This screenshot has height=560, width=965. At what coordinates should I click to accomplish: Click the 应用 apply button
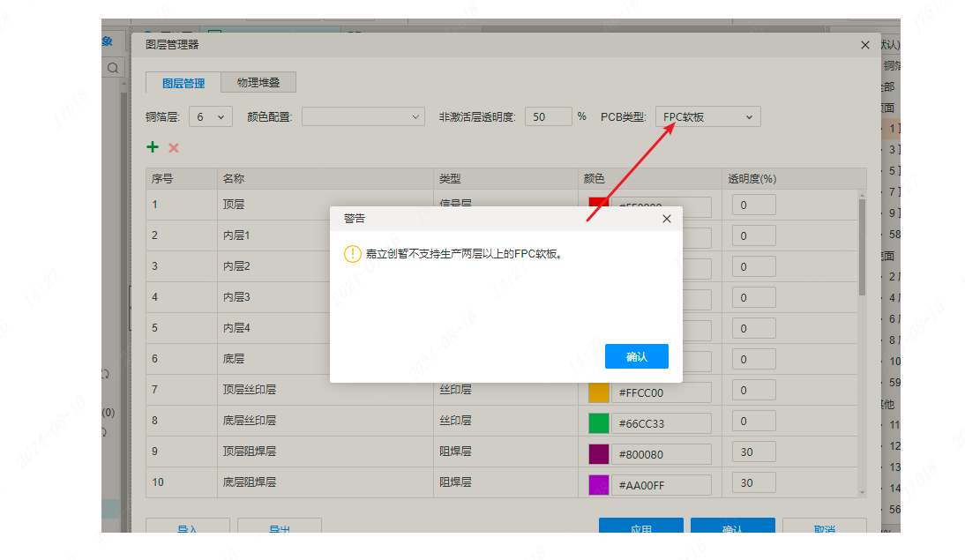point(641,527)
